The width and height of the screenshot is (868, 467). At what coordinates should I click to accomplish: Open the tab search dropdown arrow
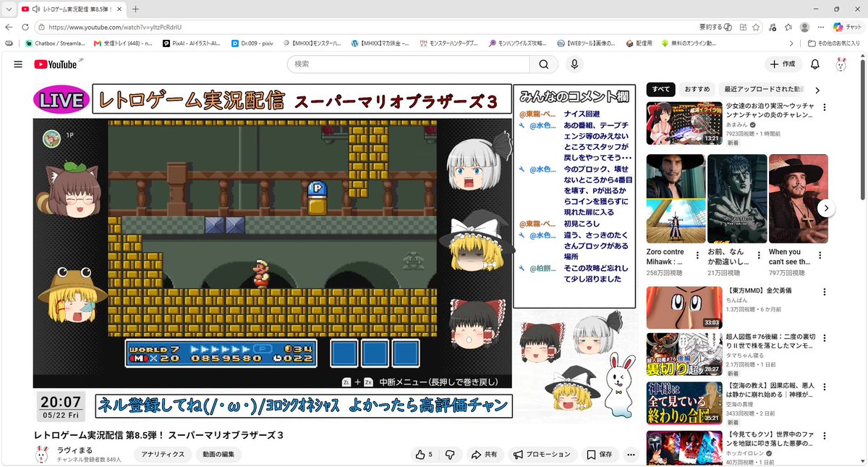pyautogui.click(x=9, y=9)
